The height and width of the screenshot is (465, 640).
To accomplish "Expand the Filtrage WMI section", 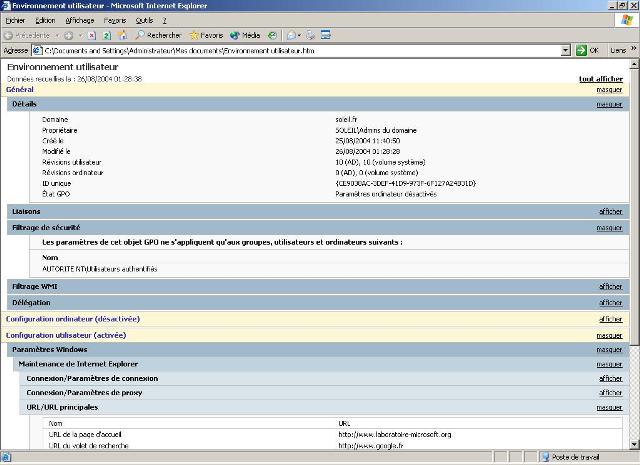I will click(x=610, y=286).
